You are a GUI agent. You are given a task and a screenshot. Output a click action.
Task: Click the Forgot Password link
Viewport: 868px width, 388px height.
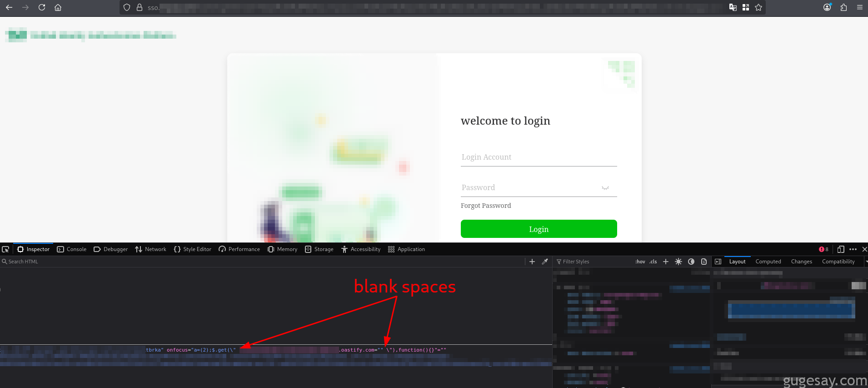(x=486, y=206)
